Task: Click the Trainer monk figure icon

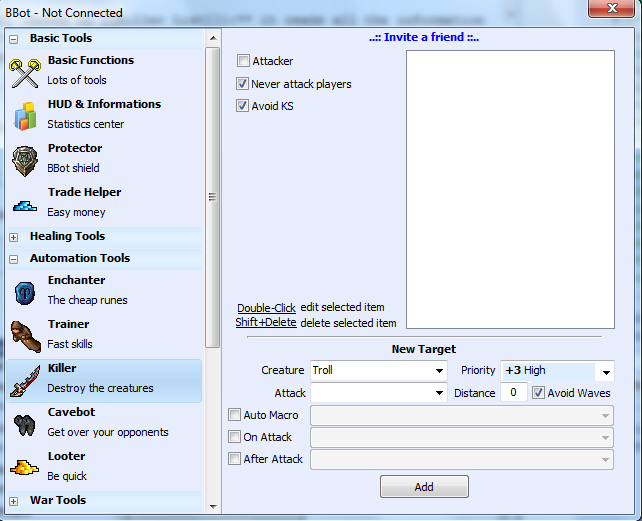Action: coord(25,337)
